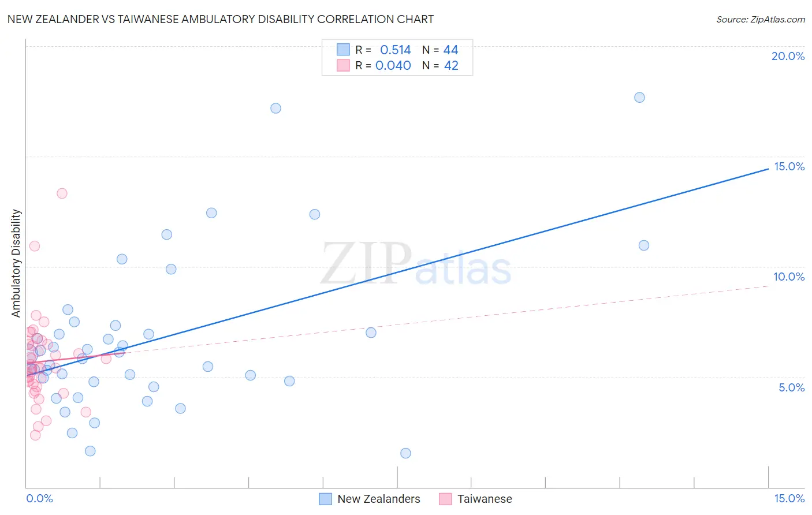Click the pink outlier point near 13.3%

(x=62, y=193)
